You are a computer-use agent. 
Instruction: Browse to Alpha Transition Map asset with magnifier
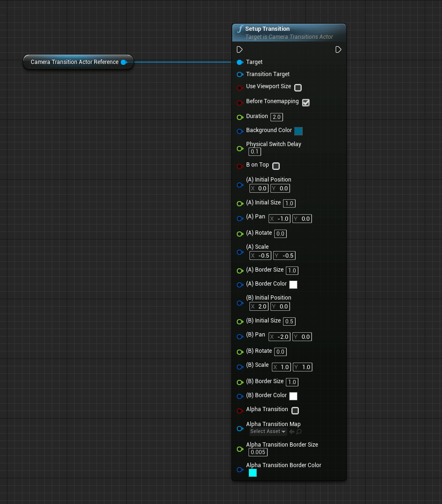click(299, 432)
